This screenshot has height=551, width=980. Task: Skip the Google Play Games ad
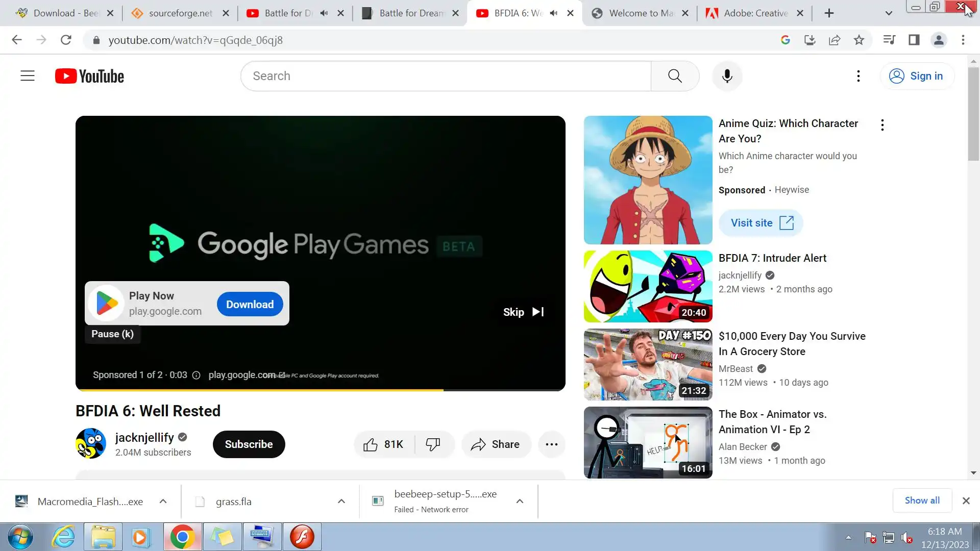click(x=523, y=312)
